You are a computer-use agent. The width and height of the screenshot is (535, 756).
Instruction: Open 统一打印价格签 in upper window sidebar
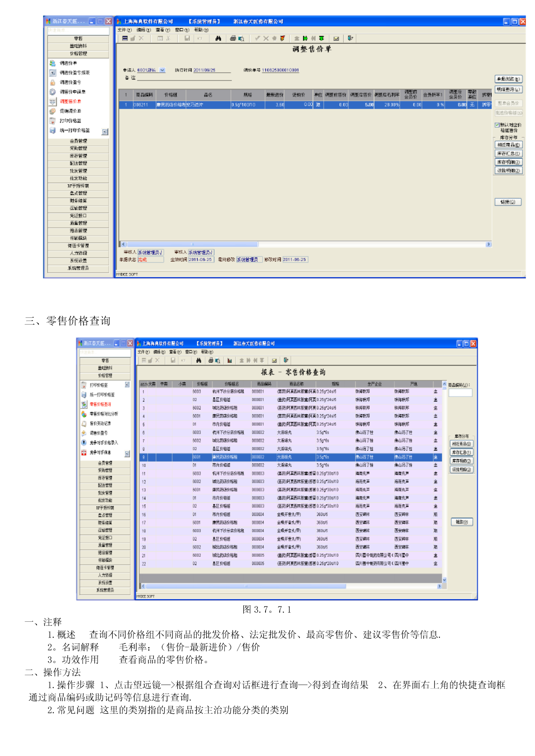[75, 130]
